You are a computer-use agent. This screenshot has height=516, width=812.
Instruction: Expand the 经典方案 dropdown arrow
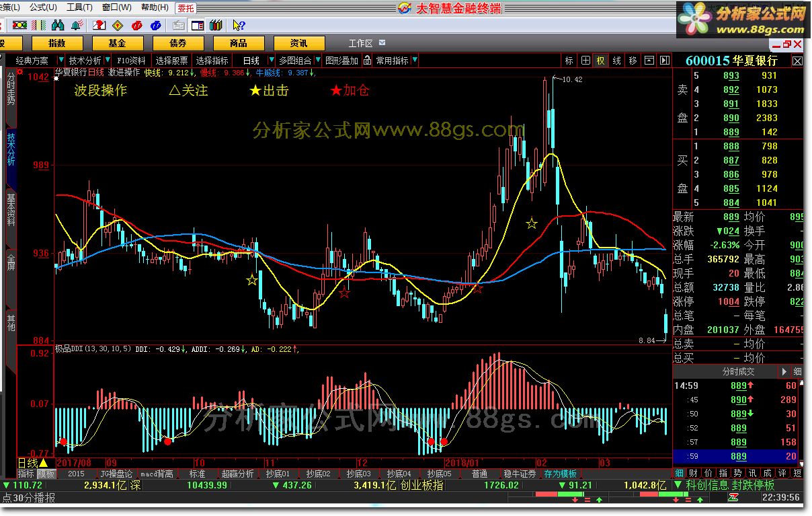coord(60,60)
